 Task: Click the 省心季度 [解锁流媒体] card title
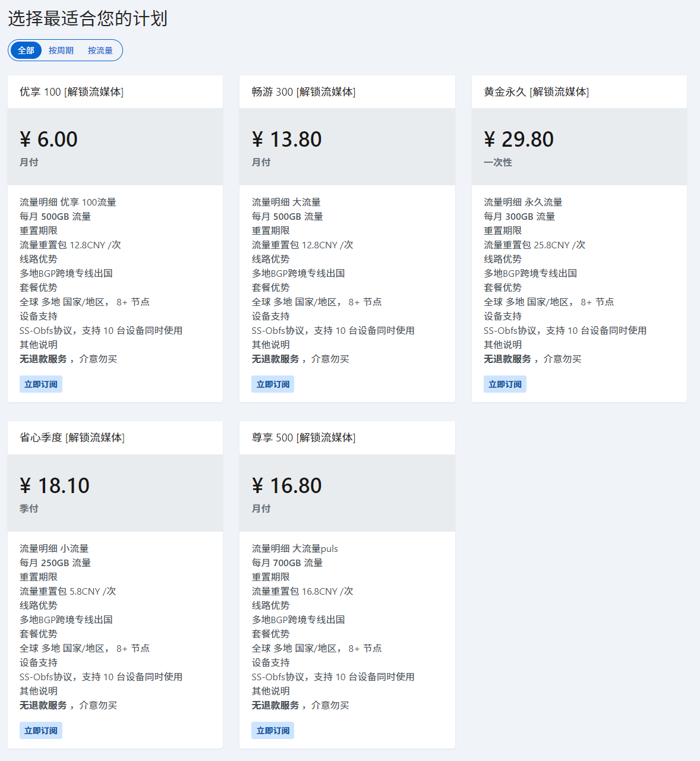[x=72, y=438]
